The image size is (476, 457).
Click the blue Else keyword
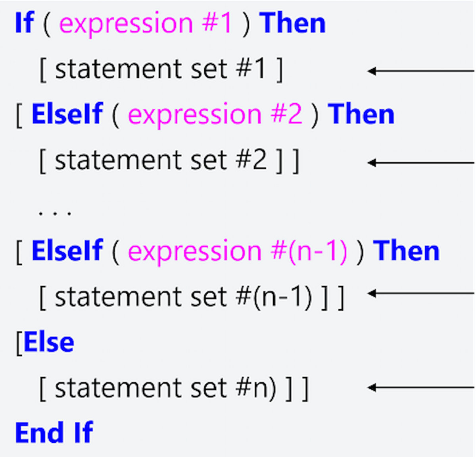coord(49,342)
